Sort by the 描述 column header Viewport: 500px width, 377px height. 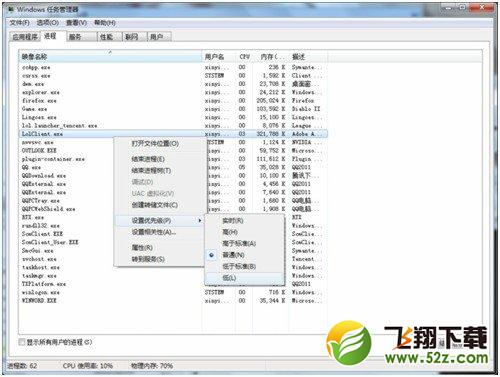click(308, 57)
